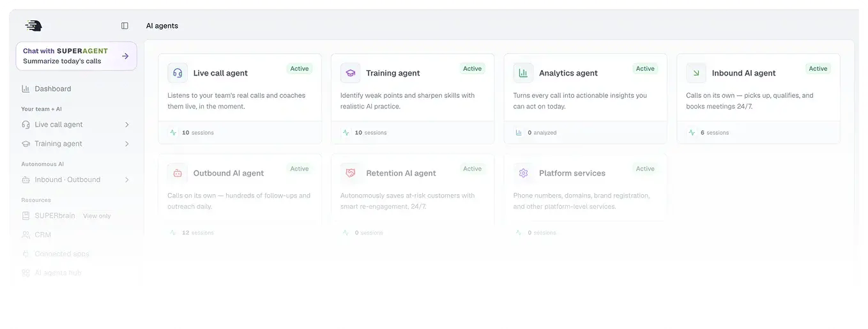
Task: Click the pulse icon next to Training agent's 10 sessions
Action: (x=346, y=133)
